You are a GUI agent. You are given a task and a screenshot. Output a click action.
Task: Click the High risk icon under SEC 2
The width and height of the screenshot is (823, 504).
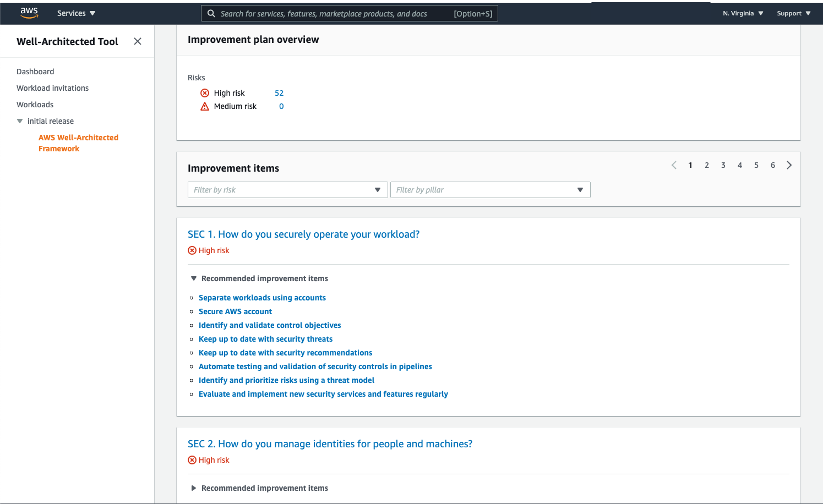click(x=192, y=460)
